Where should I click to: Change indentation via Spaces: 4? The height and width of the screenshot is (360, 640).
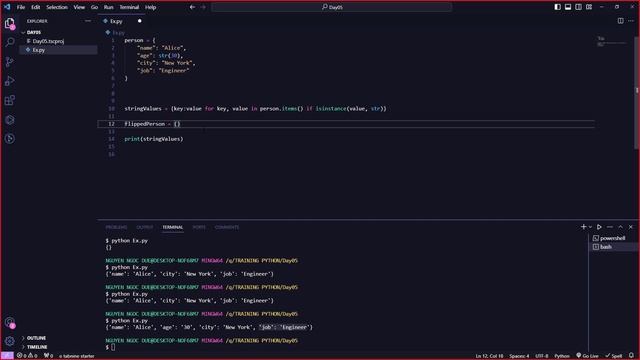coord(519,356)
